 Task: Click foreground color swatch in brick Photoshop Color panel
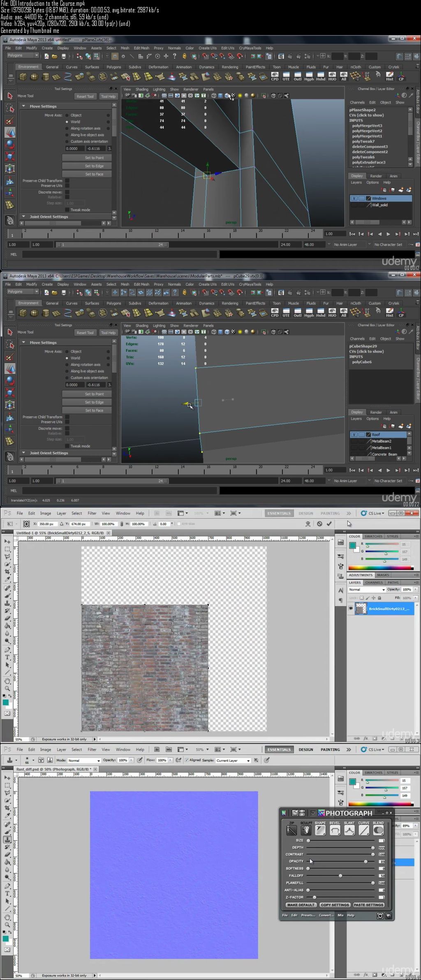(x=352, y=545)
